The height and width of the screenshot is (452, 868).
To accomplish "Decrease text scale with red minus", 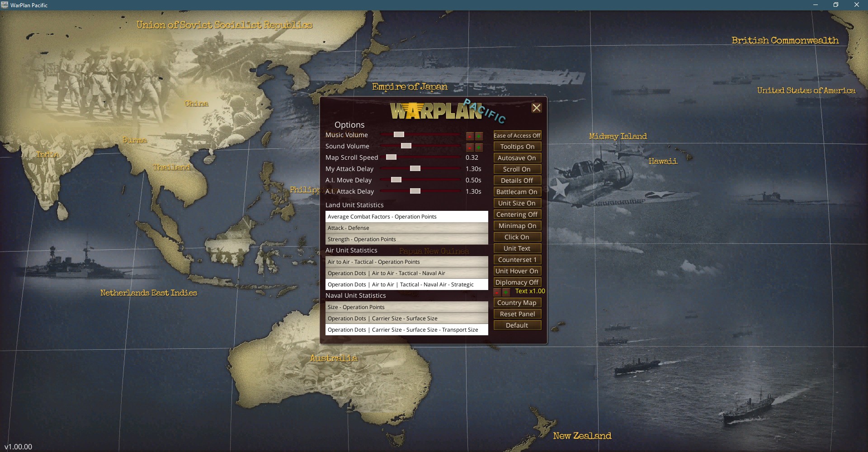I will click(x=497, y=292).
